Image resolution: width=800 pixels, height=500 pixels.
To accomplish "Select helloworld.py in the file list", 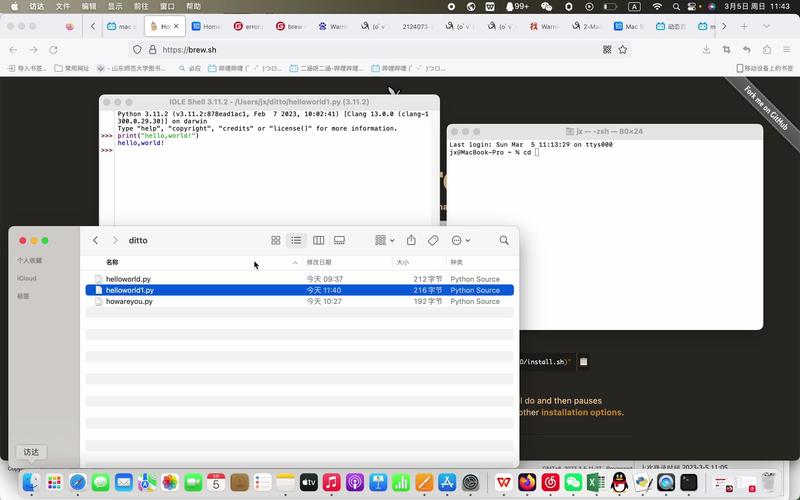I will coord(128,279).
